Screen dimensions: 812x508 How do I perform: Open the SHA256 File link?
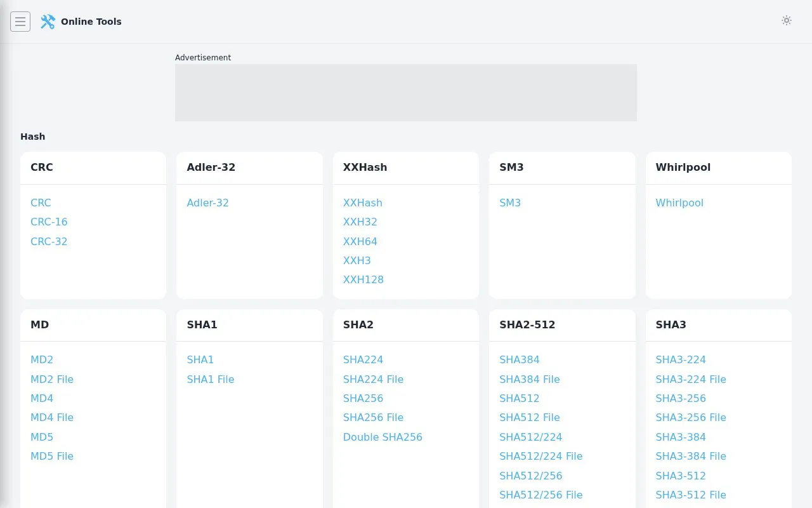[x=374, y=417]
